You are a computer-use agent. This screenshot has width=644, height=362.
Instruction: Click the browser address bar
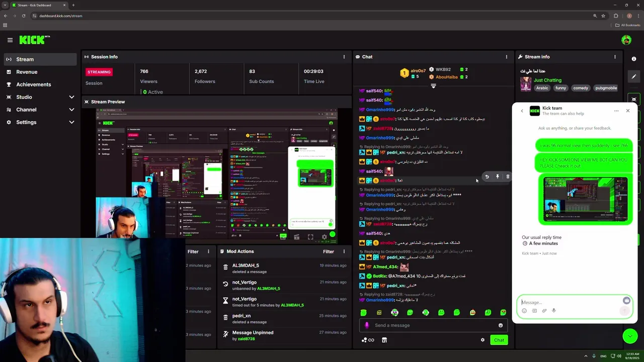pos(312,16)
